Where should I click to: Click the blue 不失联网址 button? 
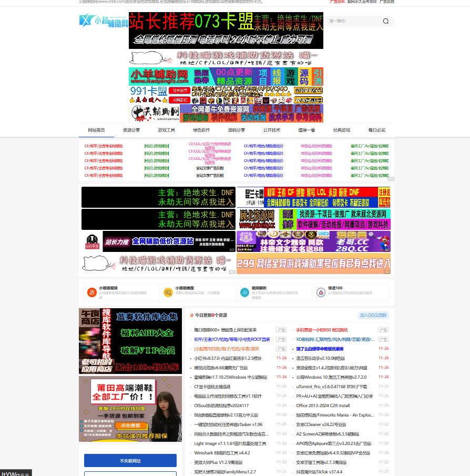130,461
